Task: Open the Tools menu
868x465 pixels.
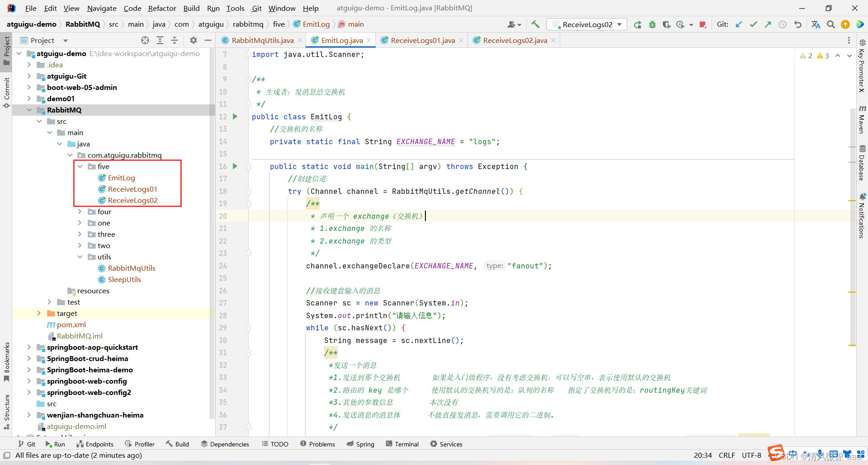Action: point(235,8)
